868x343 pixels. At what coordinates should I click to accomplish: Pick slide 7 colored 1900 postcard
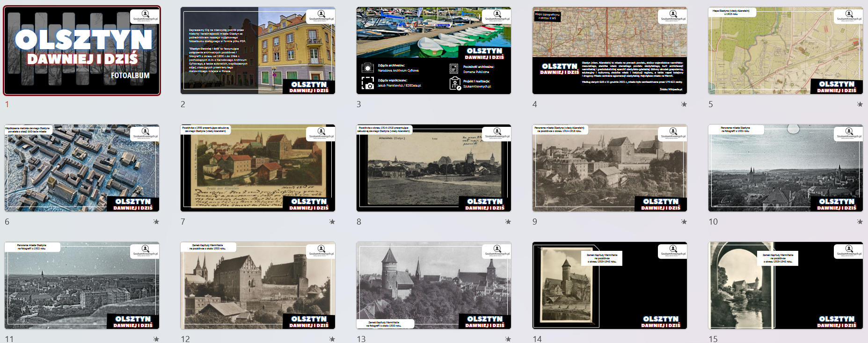click(258, 168)
